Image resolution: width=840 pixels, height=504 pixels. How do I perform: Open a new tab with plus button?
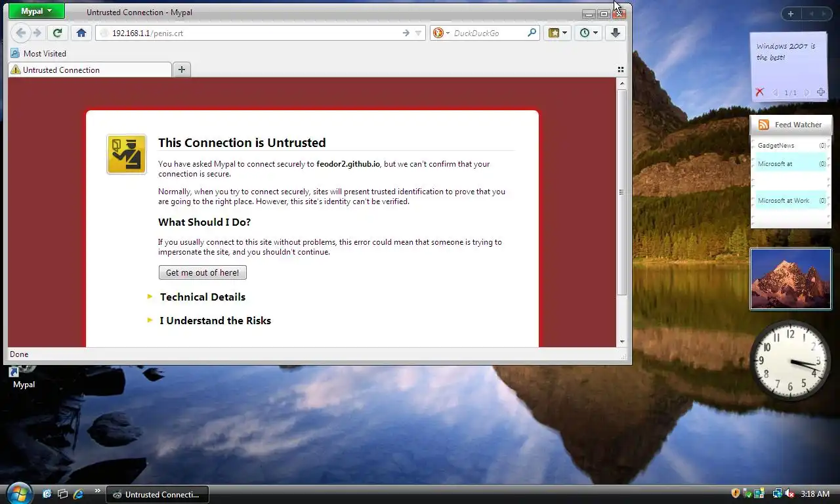click(182, 70)
